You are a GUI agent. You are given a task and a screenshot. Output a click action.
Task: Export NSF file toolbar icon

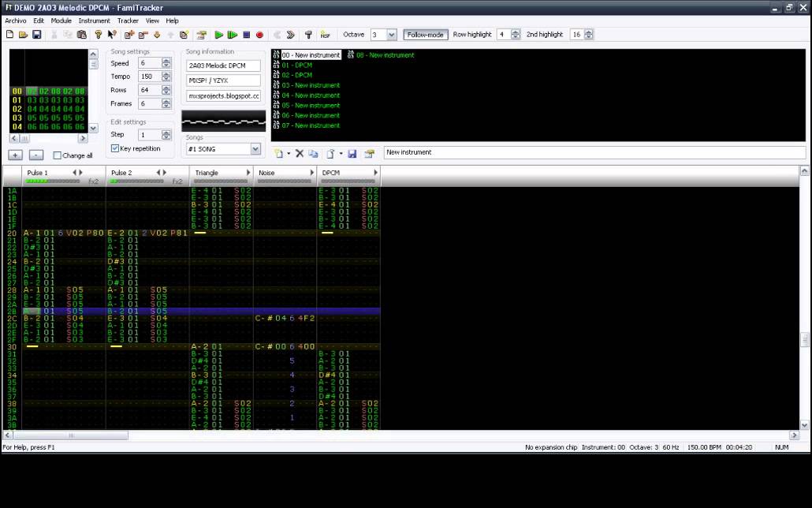point(326,35)
